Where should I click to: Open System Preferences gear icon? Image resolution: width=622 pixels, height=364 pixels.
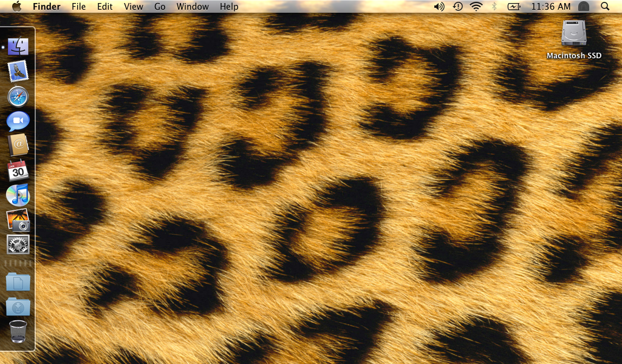point(18,244)
